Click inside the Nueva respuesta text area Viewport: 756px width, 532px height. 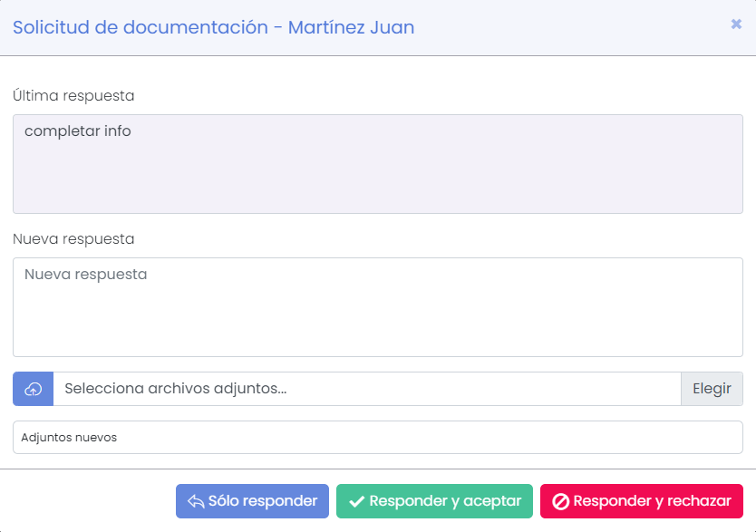tap(378, 306)
